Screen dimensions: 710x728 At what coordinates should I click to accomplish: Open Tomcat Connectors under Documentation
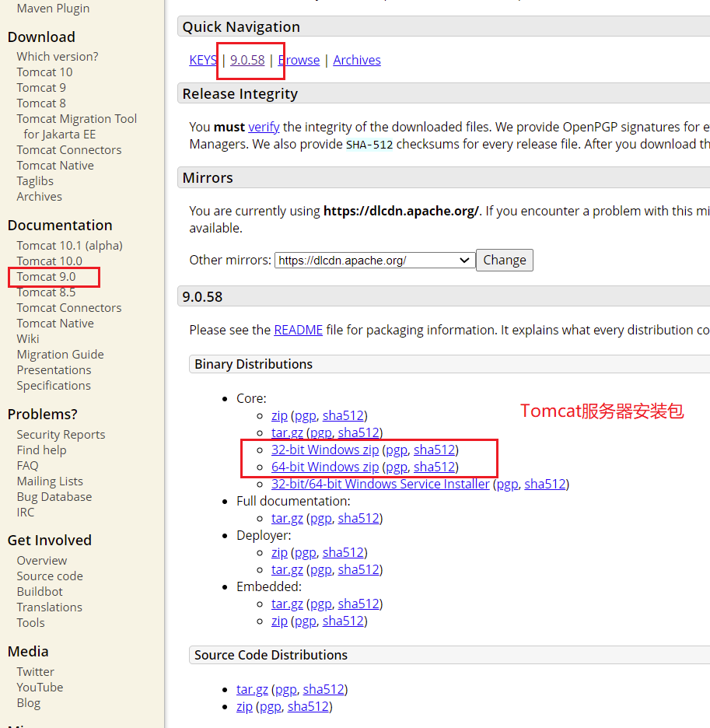[69, 308]
